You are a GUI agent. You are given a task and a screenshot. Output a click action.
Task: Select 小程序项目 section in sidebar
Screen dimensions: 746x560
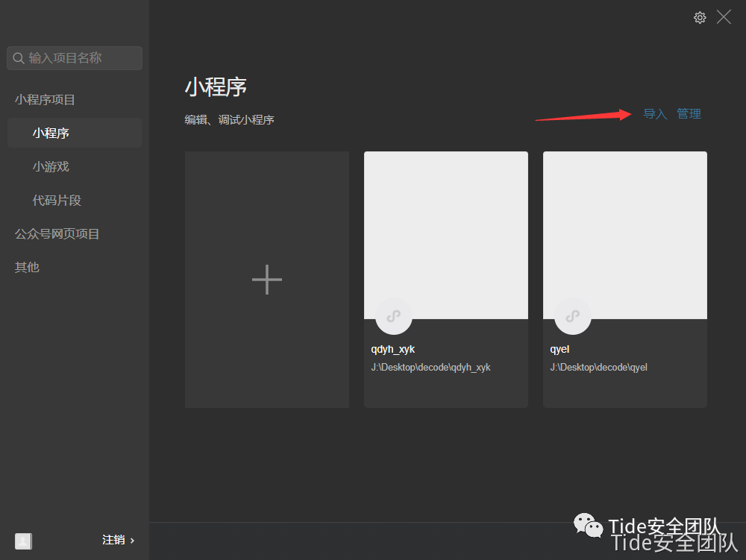(x=45, y=99)
